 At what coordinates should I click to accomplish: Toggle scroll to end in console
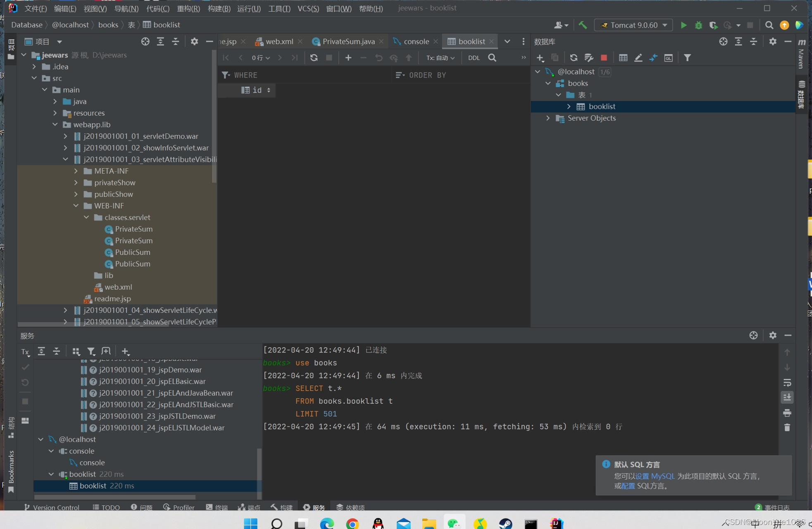(787, 397)
